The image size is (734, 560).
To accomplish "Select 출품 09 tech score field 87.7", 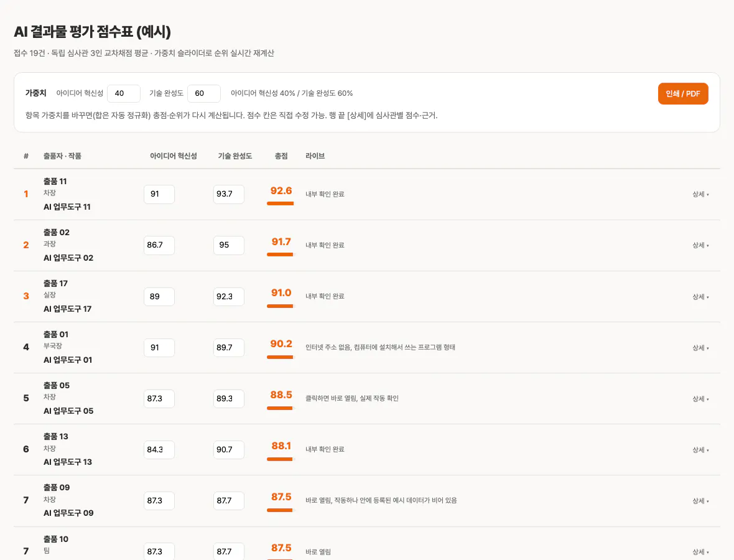I will pyautogui.click(x=229, y=501).
